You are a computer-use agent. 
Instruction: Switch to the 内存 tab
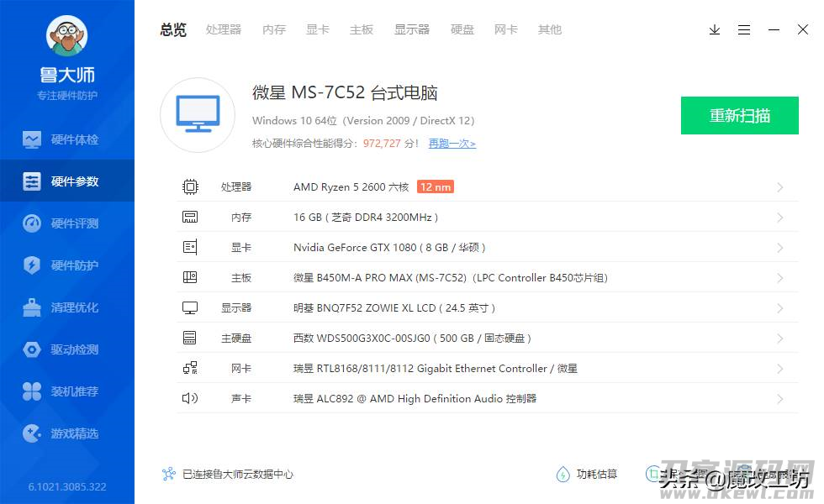[x=274, y=30]
